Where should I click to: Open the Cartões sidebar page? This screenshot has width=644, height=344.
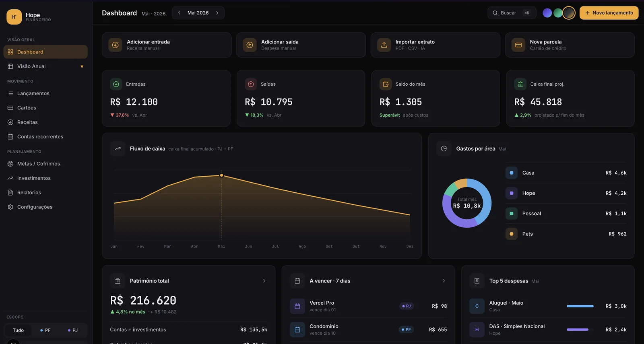[x=45, y=108]
